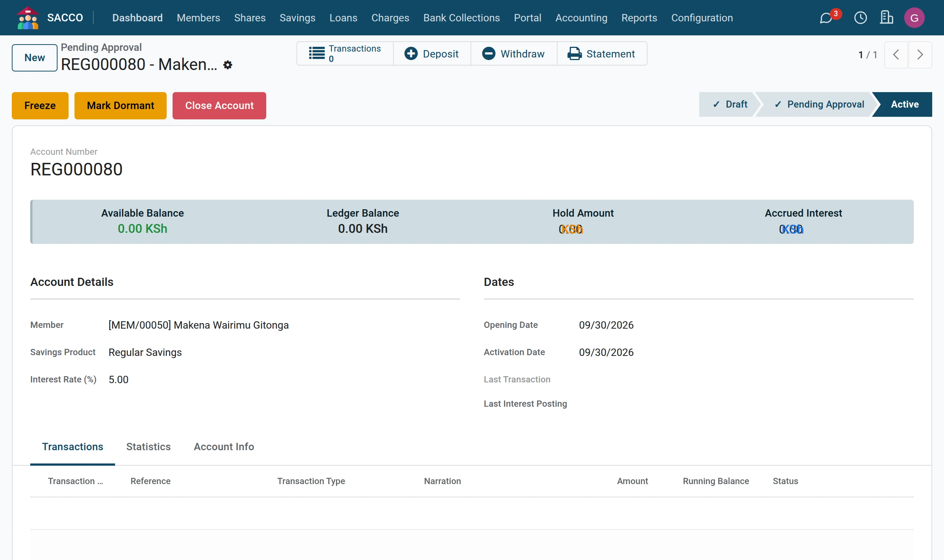944x560 pixels.
Task: Switch to the Statistics tab
Action: pyautogui.click(x=148, y=447)
